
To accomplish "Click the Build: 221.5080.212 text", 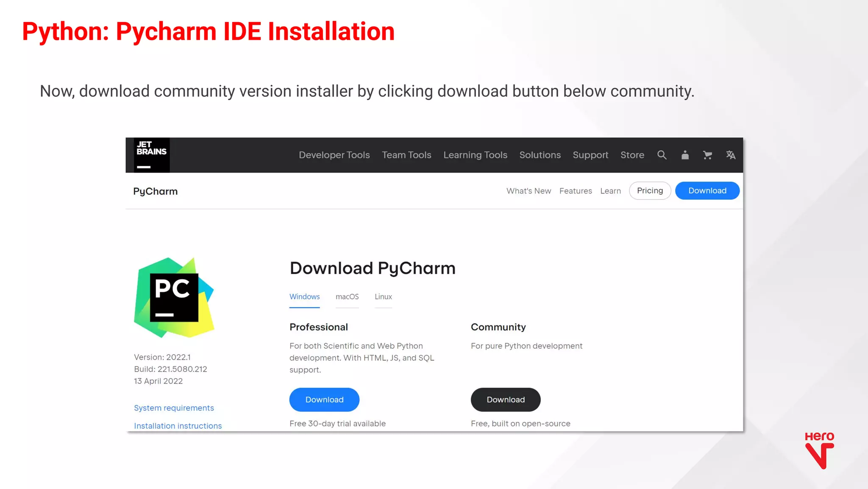I will (x=170, y=369).
